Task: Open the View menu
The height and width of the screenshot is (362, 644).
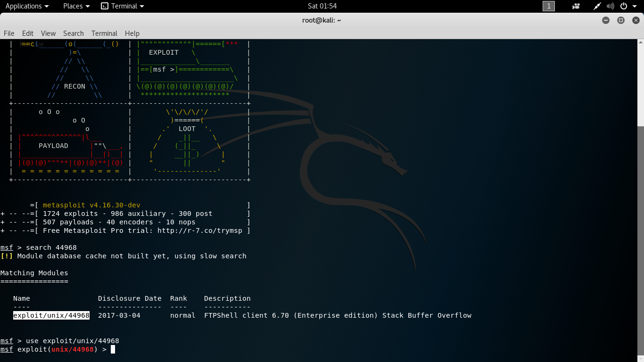Action: coord(48,33)
